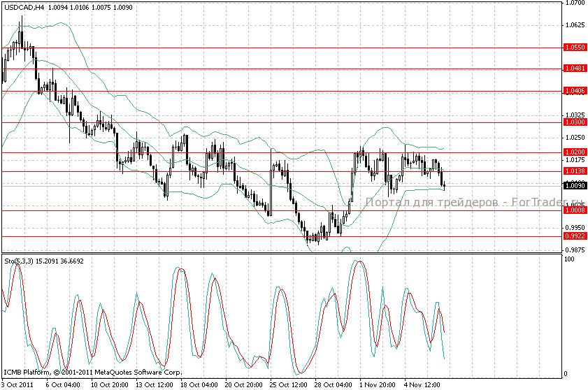Screen dimensions: 588x390
Task: Click the 1.0406 red price tag
Action: 573,91
